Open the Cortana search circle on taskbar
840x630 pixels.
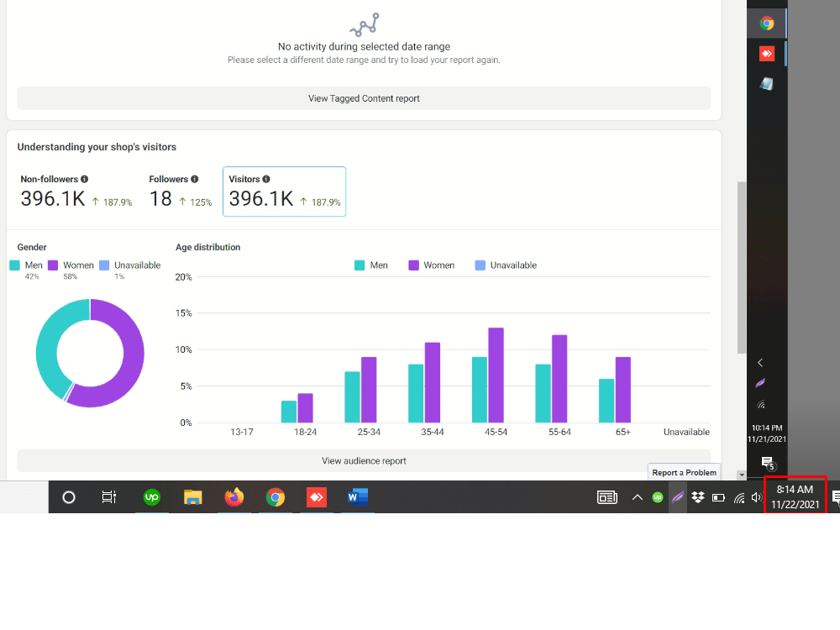click(x=69, y=497)
